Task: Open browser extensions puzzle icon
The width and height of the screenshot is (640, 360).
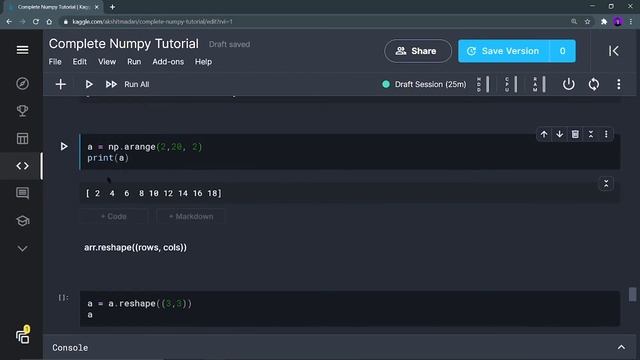Action: [604, 22]
